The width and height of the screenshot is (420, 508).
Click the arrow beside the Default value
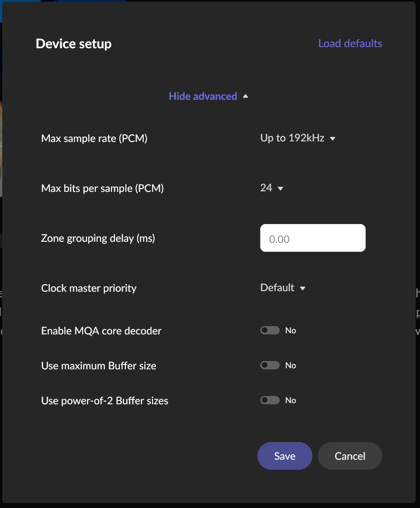[302, 288]
